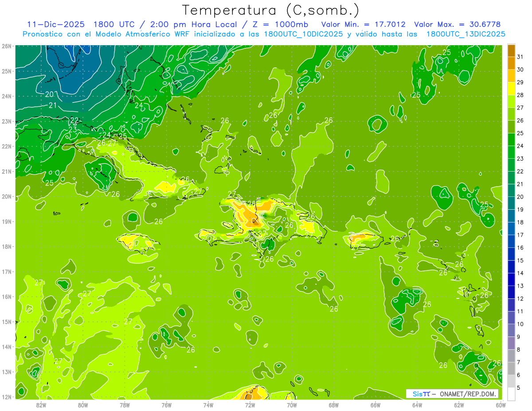
Task: Click the '78W' longitude axis label
Action: coord(125,405)
